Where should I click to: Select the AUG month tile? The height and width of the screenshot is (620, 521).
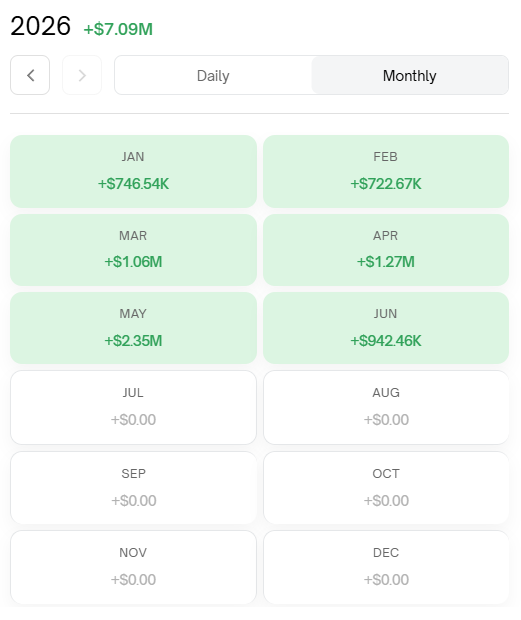pyautogui.click(x=386, y=407)
